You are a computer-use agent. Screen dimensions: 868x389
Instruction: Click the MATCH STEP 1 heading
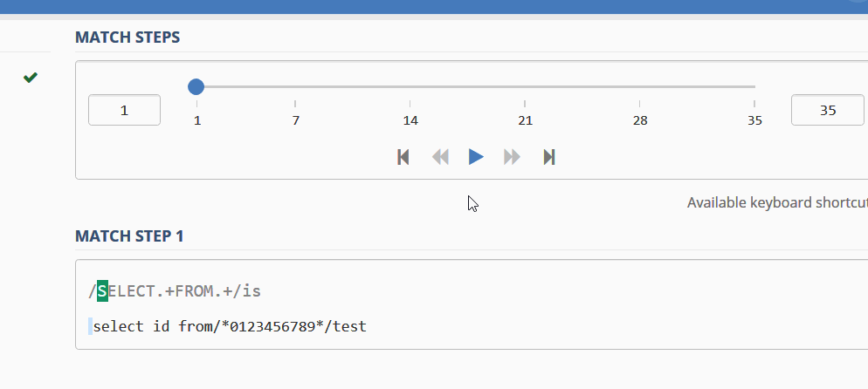point(129,236)
